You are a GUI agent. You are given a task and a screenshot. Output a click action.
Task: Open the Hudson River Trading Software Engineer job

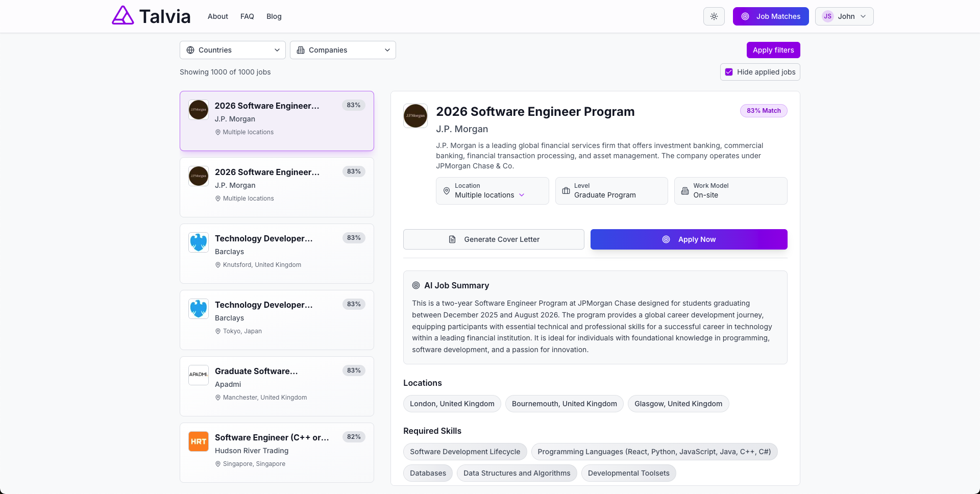277,453
